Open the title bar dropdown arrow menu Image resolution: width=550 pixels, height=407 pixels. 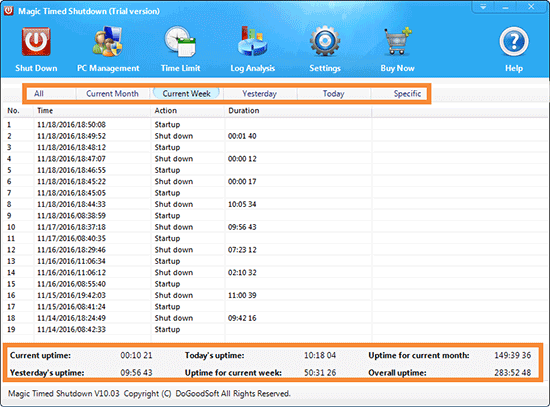(x=483, y=7)
